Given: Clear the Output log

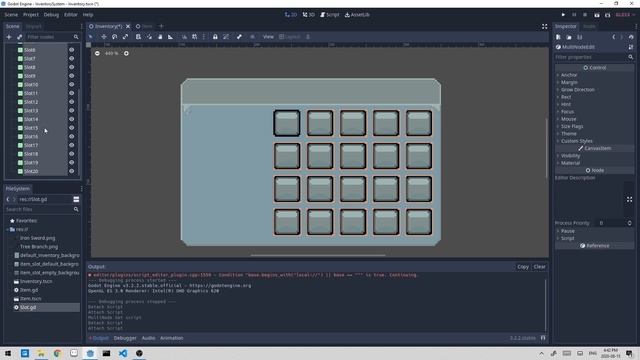Looking at the screenshot, I should (x=539, y=267).
